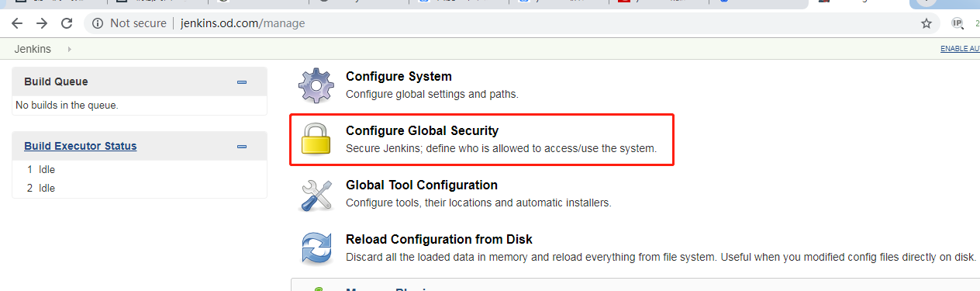Collapse the Build Executor Status panel
The width and height of the screenshot is (980, 291).
[242, 146]
